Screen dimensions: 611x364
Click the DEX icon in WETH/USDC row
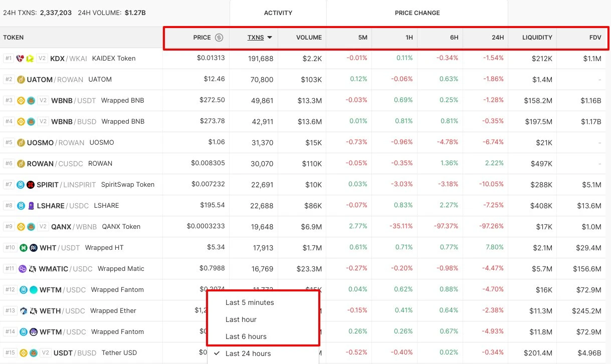click(x=33, y=311)
